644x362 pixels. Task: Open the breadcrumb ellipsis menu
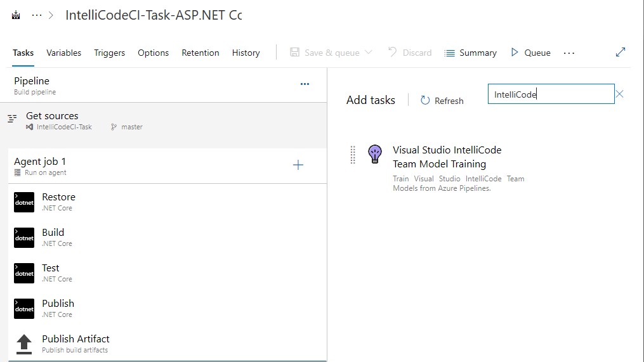pyautogui.click(x=37, y=15)
